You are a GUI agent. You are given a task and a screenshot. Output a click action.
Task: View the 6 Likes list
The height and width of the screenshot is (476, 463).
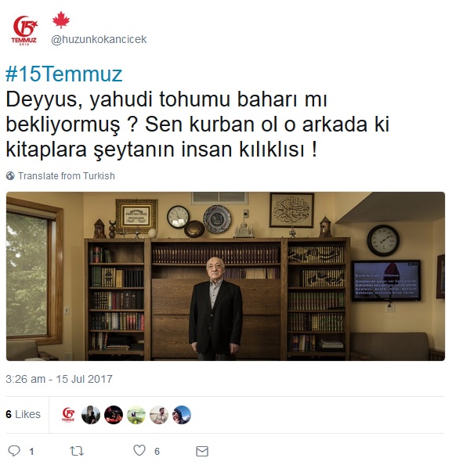click(x=23, y=414)
